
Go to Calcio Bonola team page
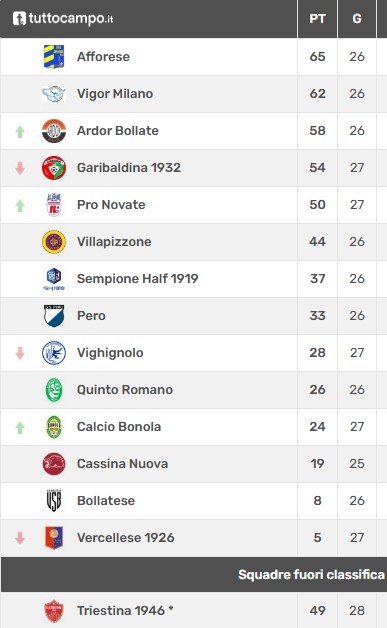[x=119, y=427]
